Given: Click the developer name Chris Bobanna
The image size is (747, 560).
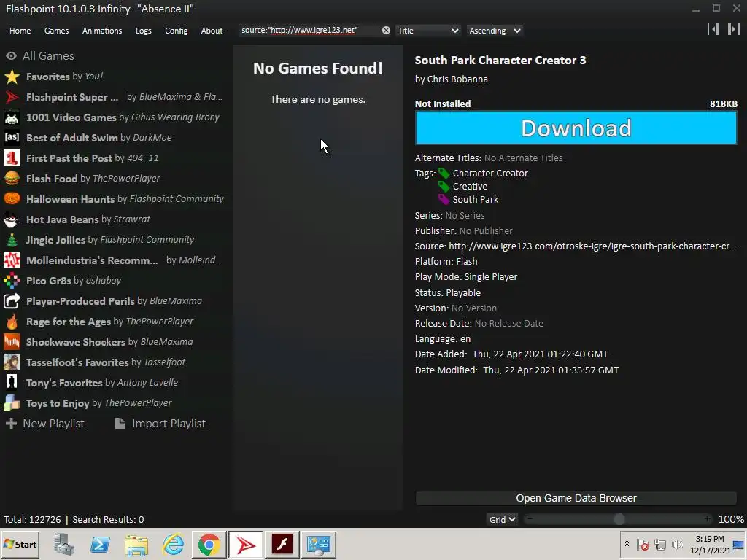Looking at the screenshot, I should [457, 79].
